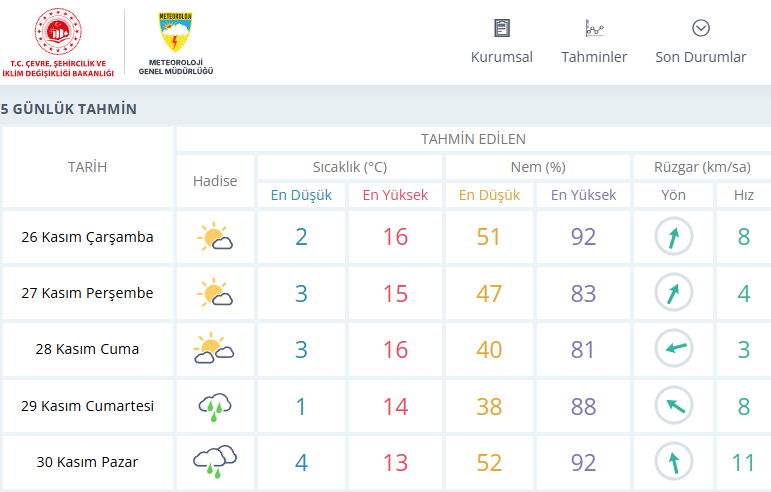The height and width of the screenshot is (492, 771).
Task: Click the 30 Kasım Pazar rainy cloud icon
Action: (215, 460)
